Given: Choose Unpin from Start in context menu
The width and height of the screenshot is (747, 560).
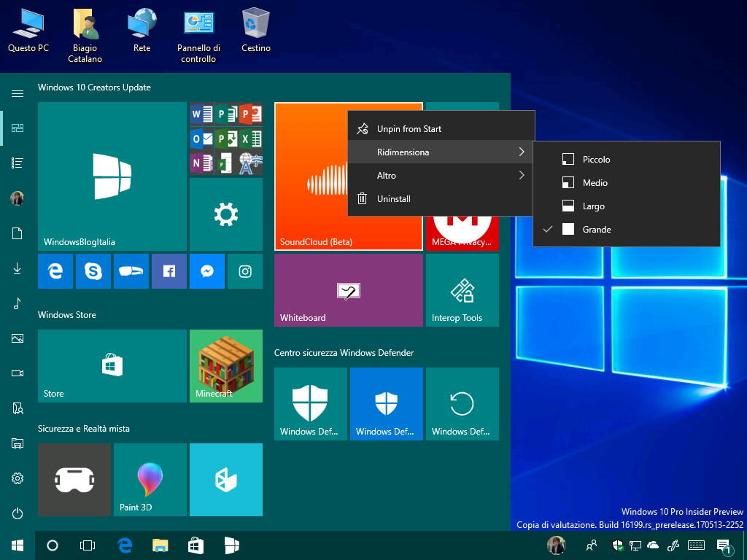Looking at the screenshot, I should (x=441, y=128).
